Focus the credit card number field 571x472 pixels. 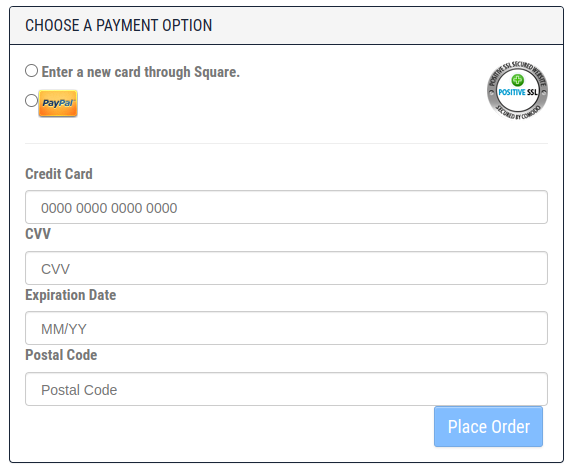286,207
